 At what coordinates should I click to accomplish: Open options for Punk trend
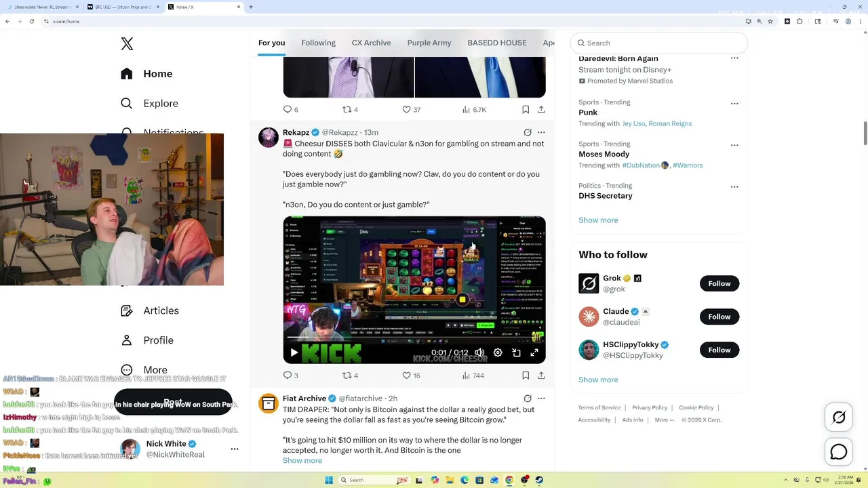[x=734, y=104]
